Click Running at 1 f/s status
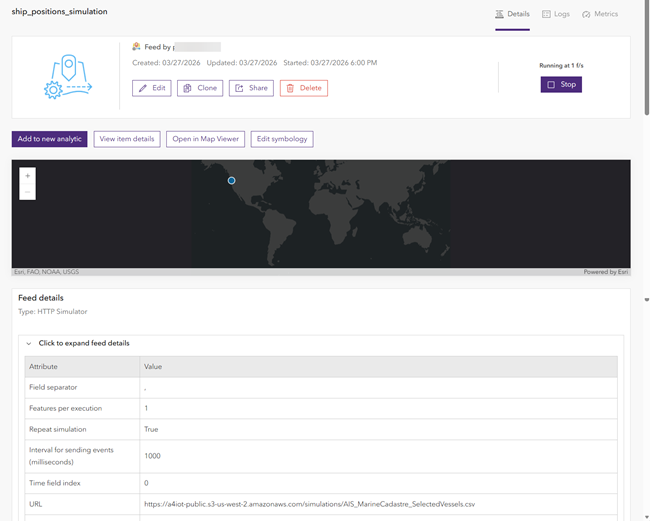Viewport: 650px width, 521px height. pos(561,65)
